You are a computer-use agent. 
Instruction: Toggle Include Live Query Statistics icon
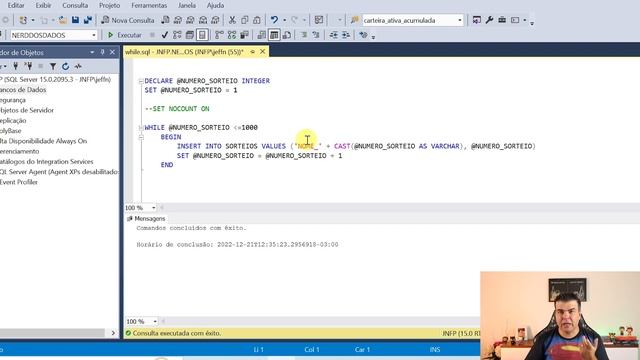point(232,35)
